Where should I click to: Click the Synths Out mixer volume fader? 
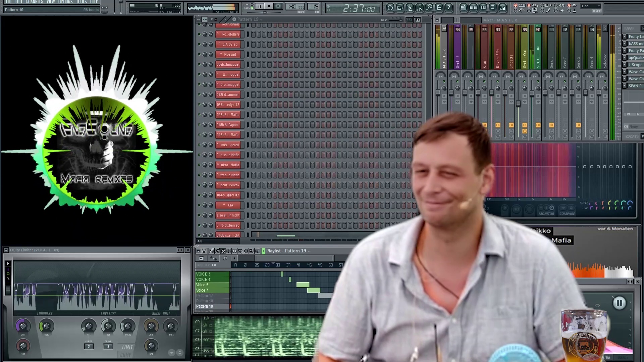(x=518, y=104)
